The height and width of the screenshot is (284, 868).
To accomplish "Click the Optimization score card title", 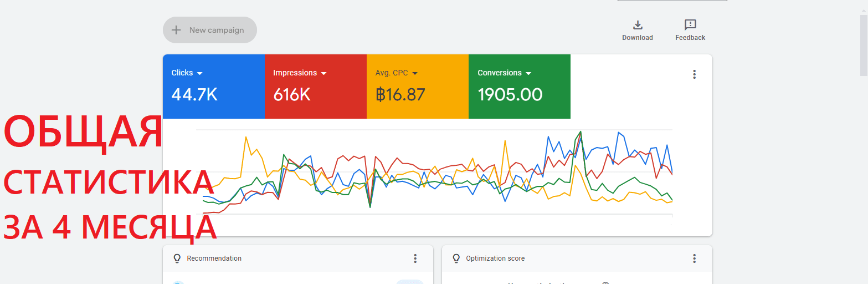I will pos(495,258).
